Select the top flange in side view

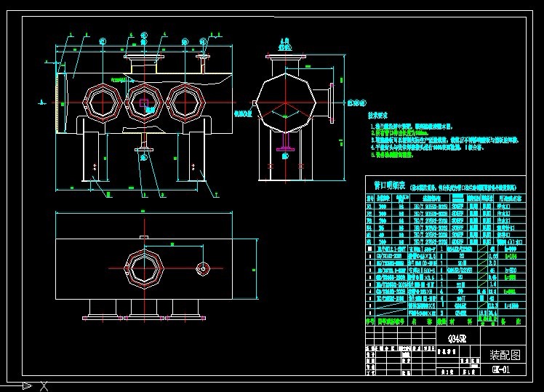coord(286,56)
